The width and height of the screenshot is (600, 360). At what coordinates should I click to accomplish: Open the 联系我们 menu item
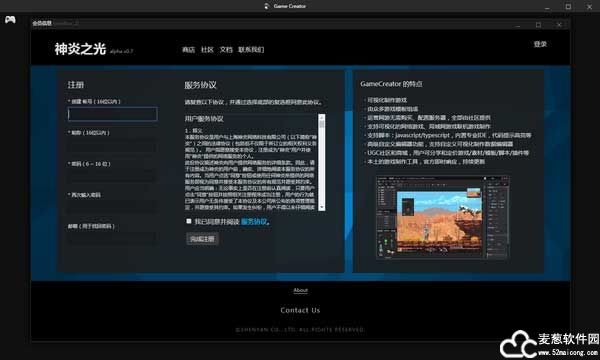(x=251, y=50)
